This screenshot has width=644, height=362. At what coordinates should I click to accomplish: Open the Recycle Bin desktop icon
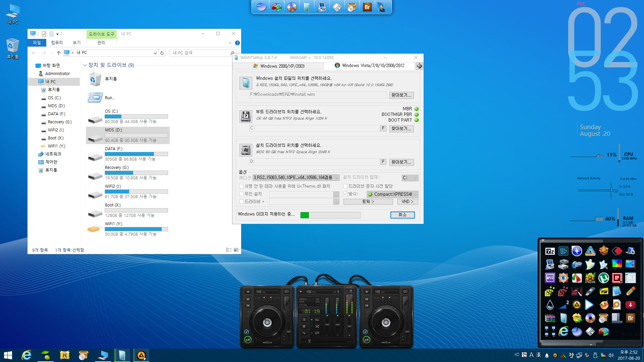[13, 49]
